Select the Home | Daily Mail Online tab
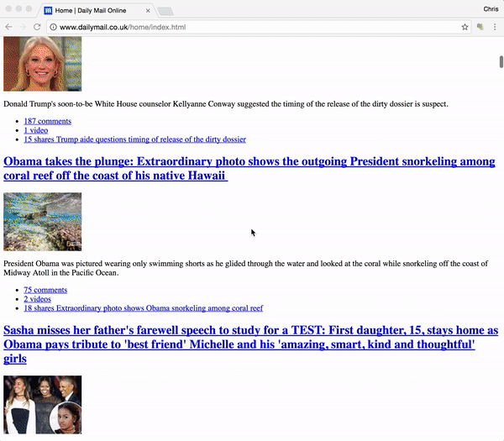This screenshot has width=504, height=441. [x=96, y=10]
